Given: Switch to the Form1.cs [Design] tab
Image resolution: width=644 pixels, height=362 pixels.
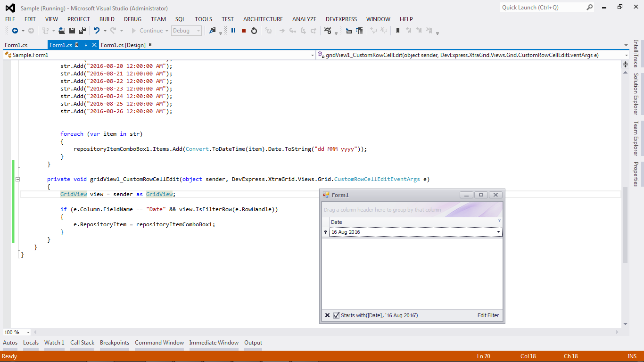Looking at the screenshot, I should (x=123, y=45).
